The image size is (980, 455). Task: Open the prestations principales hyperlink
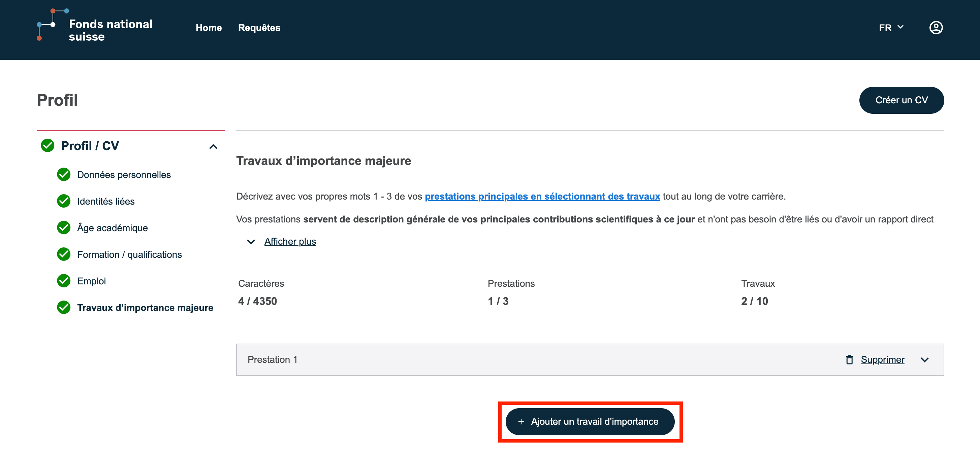(x=542, y=197)
